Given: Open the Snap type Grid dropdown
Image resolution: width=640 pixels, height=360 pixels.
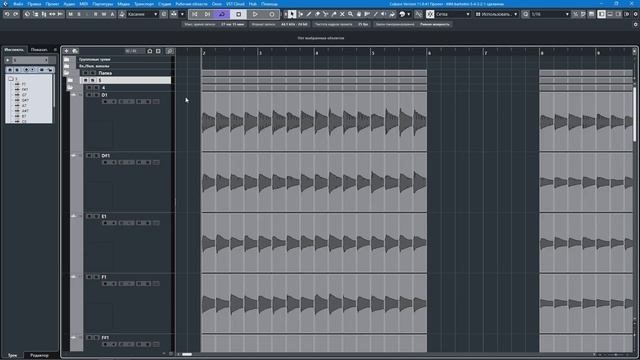Looking at the screenshot, I should 453,14.
